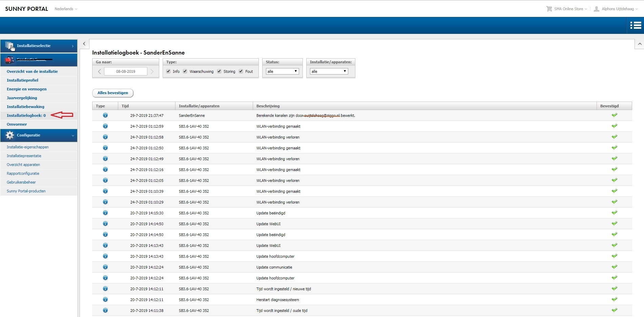Collapse the top panel with the up chevron
Image resolution: width=644 pixels, height=317 pixels.
(x=639, y=44)
